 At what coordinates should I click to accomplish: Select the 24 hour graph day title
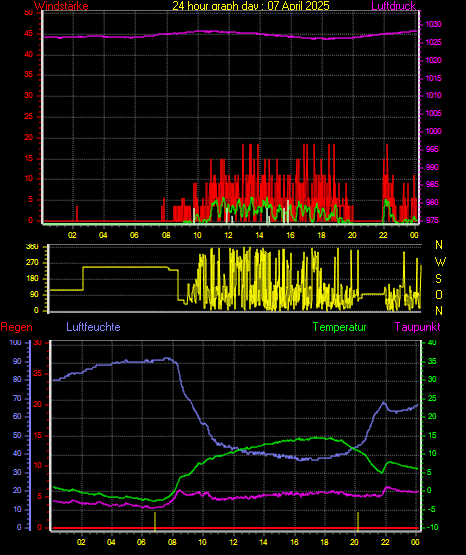tap(251, 6)
